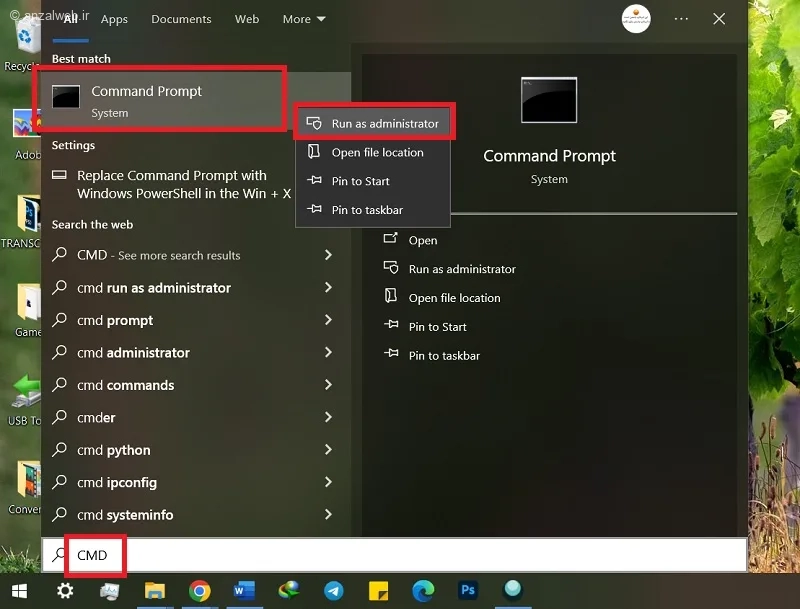Open Photoshop from the taskbar
The height and width of the screenshot is (609, 800).
pyautogui.click(x=468, y=590)
